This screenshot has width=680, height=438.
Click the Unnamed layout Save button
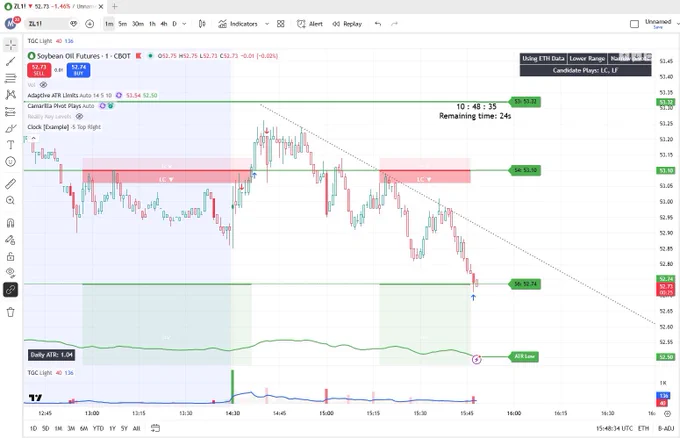point(658,27)
